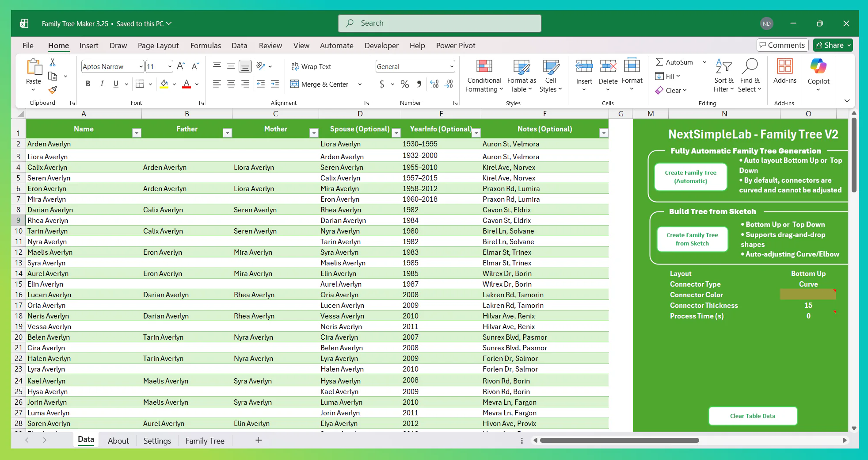Viewport: 868px width, 460px height.
Task: Open the Name column filter dropdown
Action: pos(137,133)
